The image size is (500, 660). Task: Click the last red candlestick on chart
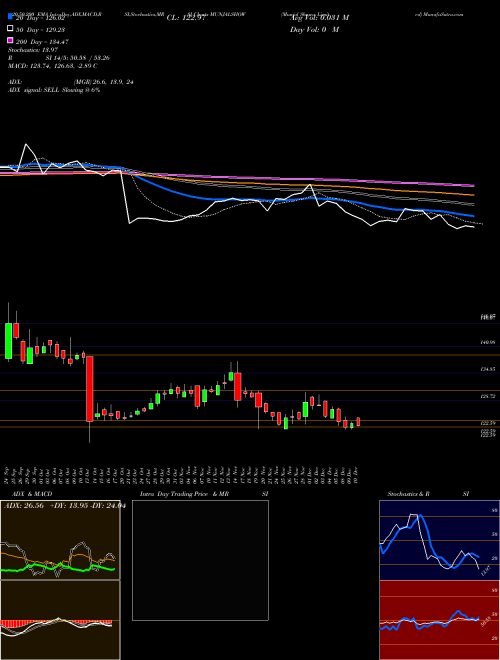[358, 422]
